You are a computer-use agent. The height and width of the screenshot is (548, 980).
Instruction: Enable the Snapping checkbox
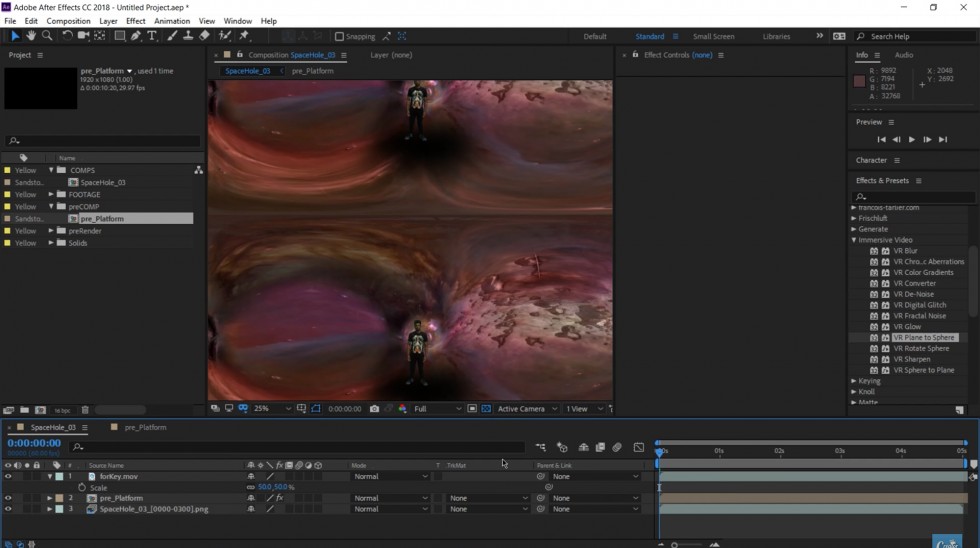click(x=339, y=37)
